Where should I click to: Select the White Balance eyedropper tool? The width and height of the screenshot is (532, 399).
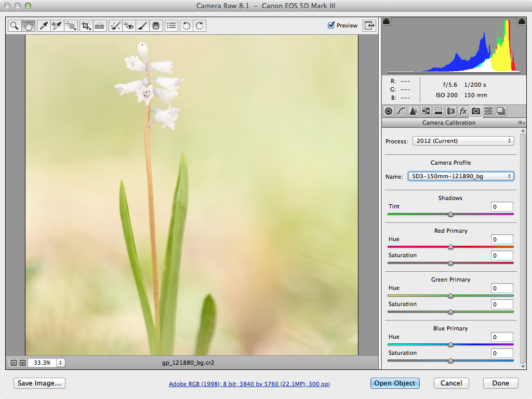(44, 26)
